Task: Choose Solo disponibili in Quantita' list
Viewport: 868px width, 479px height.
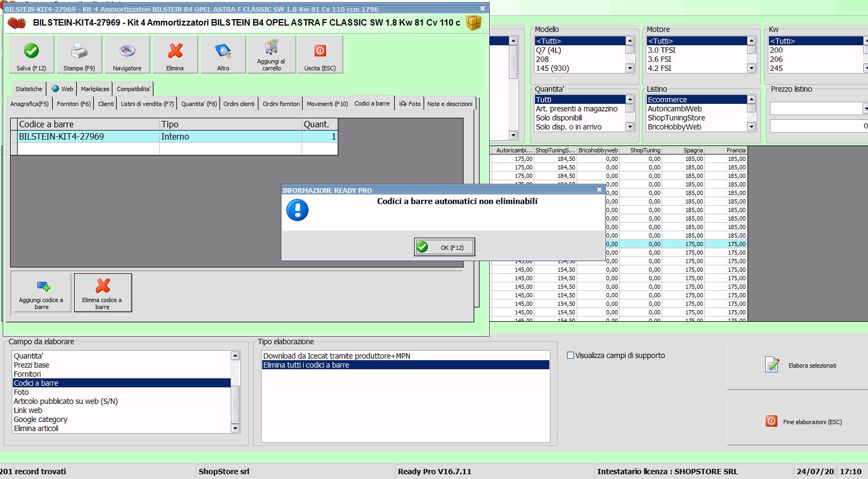Action: [580, 118]
